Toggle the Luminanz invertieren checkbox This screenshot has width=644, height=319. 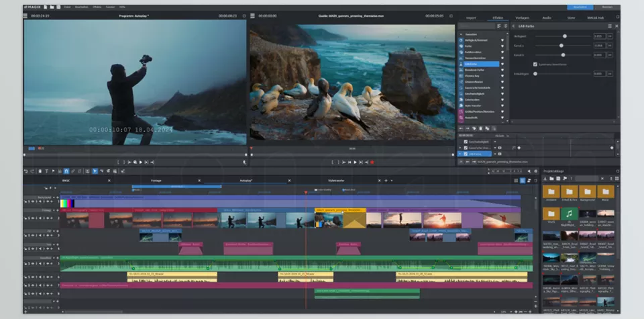click(535, 64)
